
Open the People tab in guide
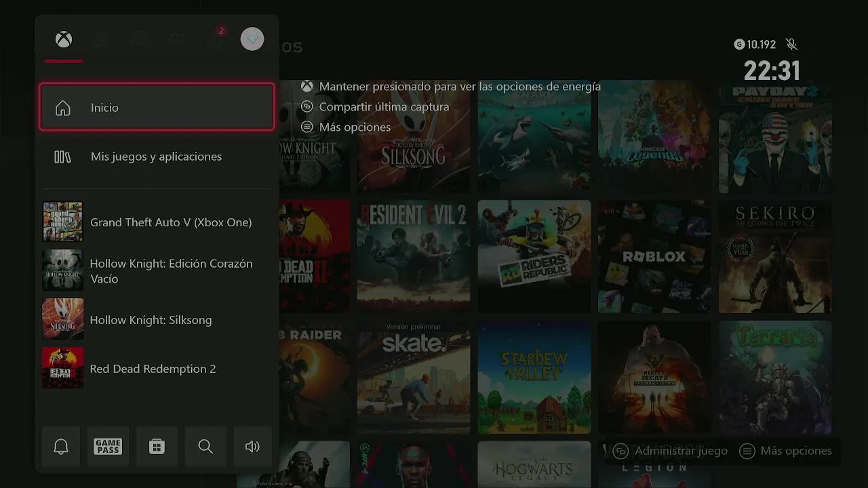[x=101, y=39]
